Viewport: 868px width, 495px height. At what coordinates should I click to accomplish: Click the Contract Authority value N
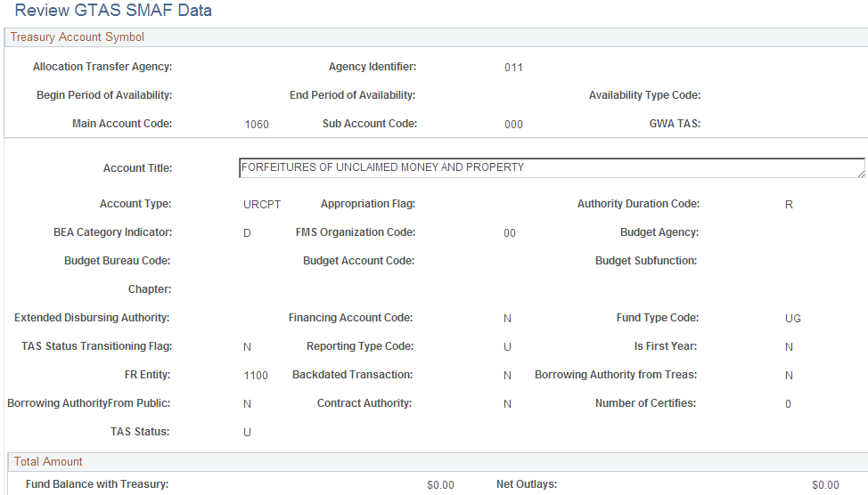coord(507,404)
